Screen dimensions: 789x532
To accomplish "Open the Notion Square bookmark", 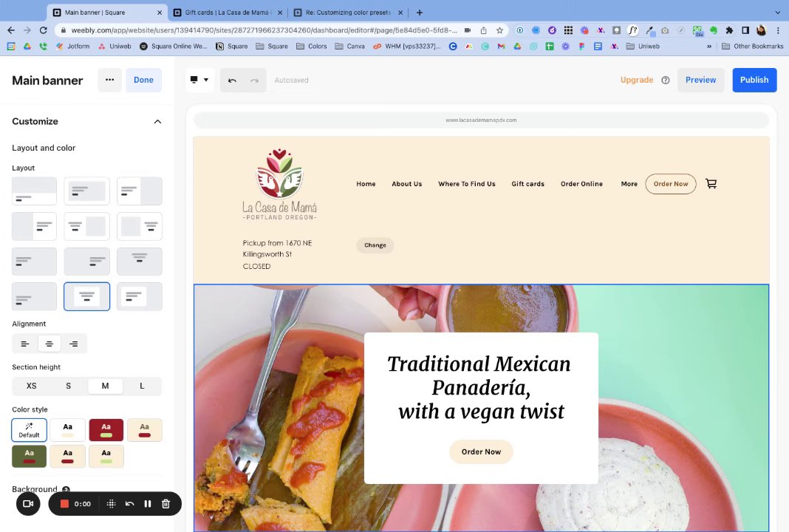I will (232, 47).
